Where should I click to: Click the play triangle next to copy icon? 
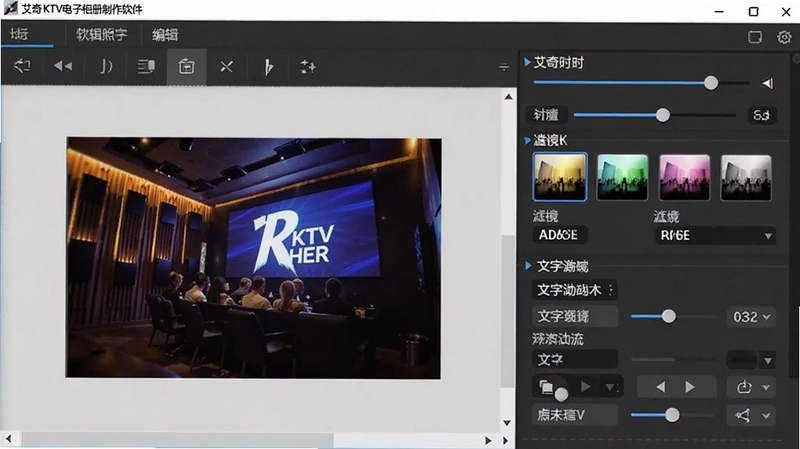tap(586, 387)
